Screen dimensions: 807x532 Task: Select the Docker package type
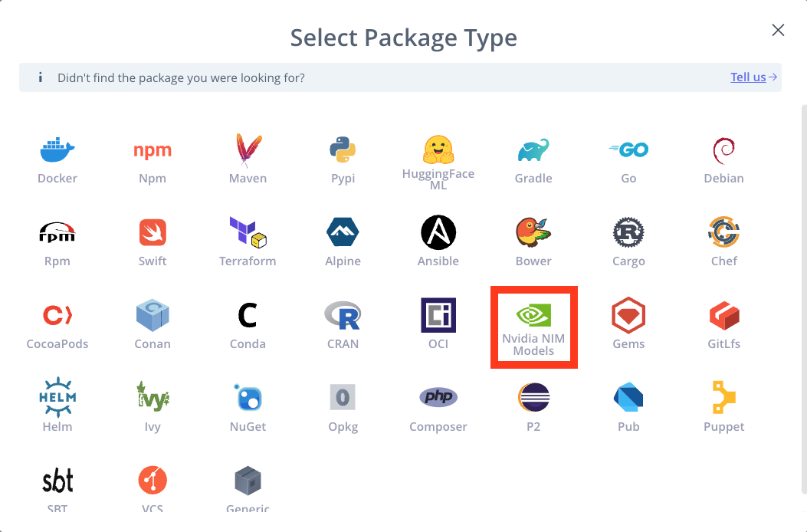[x=57, y=157]
